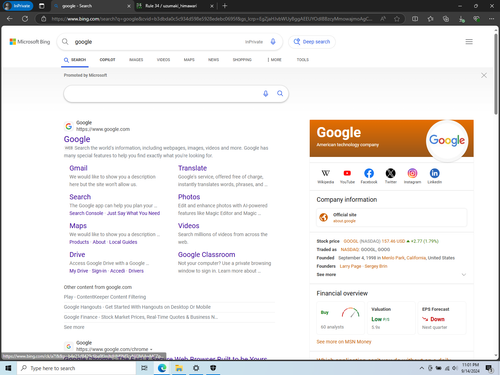
Task: Open File Explorer from the taskbar
Action: (x=179, y=368)
